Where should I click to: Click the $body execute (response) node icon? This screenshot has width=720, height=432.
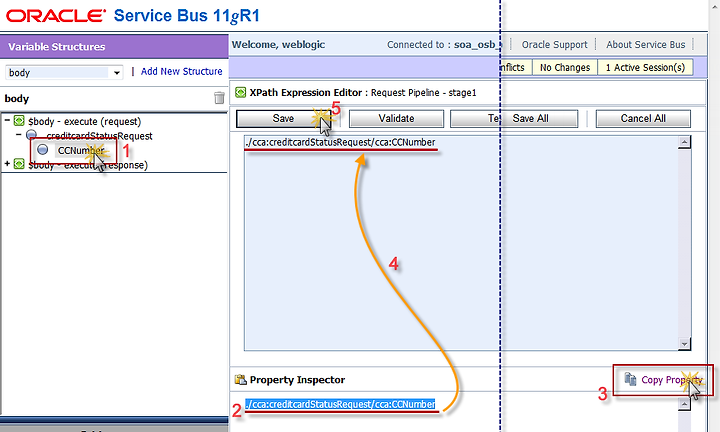[x=19, y=164]
